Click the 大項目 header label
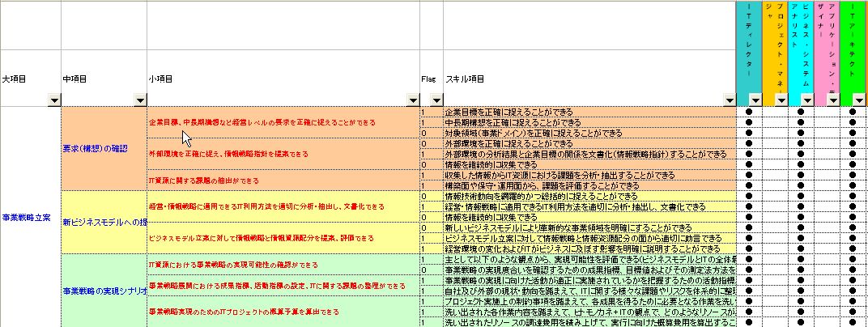Viewport: 868px width, 327px height. [14, 79]
